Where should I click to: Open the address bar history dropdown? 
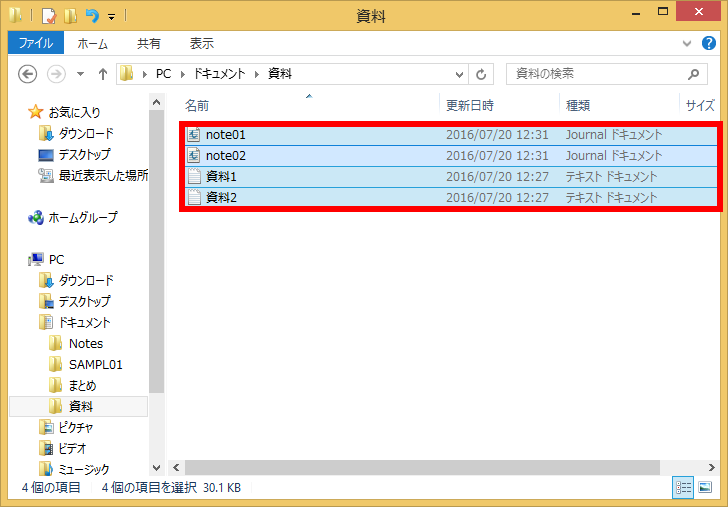[x=459, y=75]
